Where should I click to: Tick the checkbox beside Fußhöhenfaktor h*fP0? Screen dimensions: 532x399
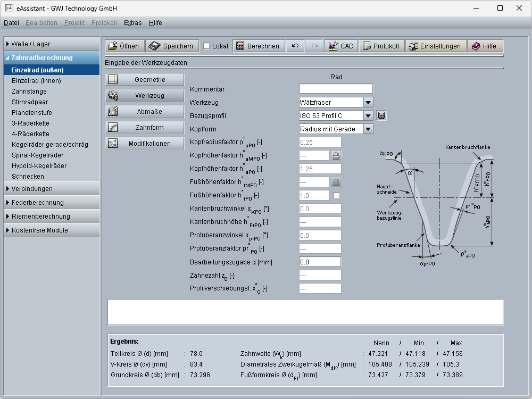336,195
